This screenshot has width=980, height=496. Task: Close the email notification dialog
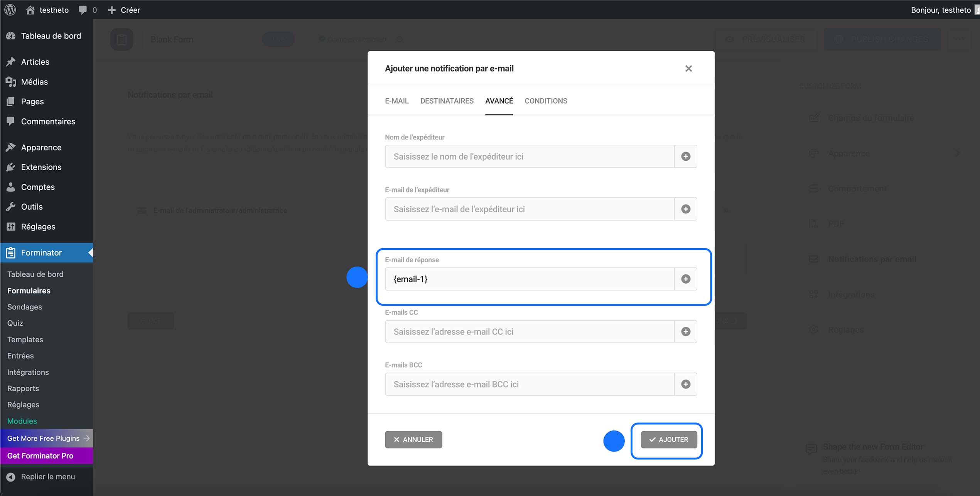click(689, 68)
